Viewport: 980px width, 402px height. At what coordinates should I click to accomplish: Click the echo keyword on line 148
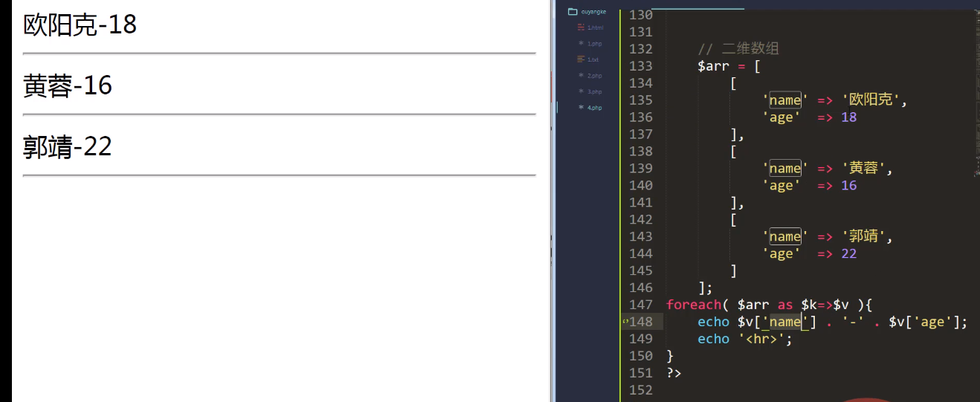[713, 322]
